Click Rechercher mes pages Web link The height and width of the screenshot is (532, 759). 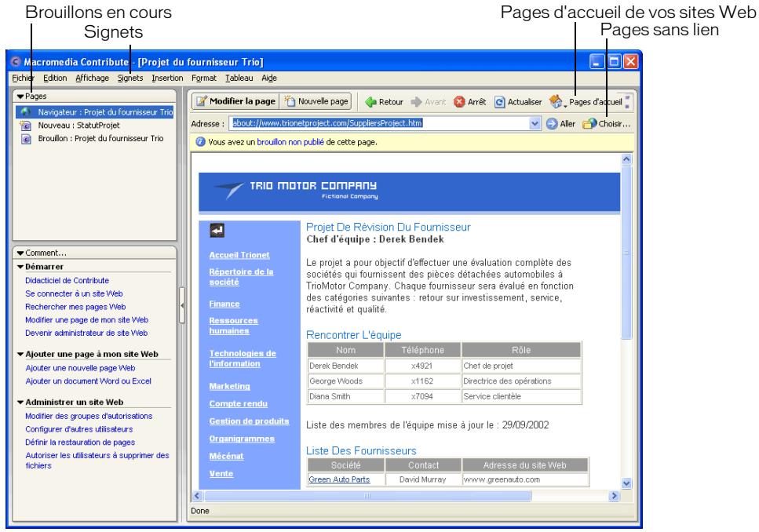(75, 307)
